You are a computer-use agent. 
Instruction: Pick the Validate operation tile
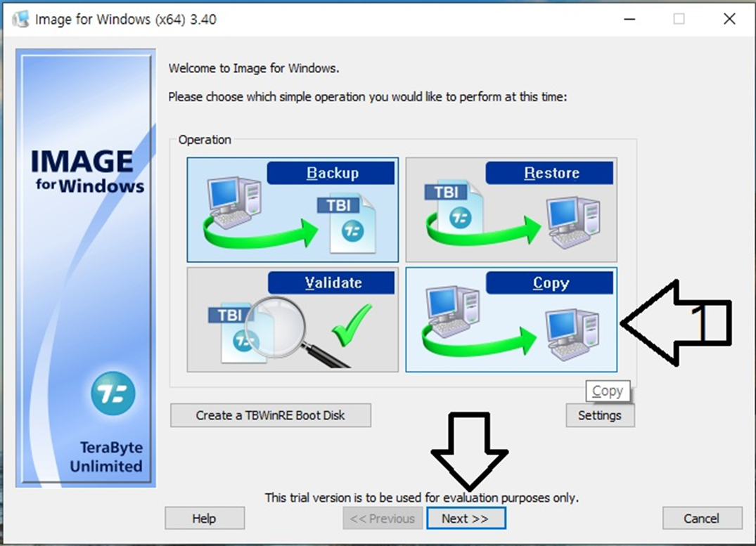(293, 320)
